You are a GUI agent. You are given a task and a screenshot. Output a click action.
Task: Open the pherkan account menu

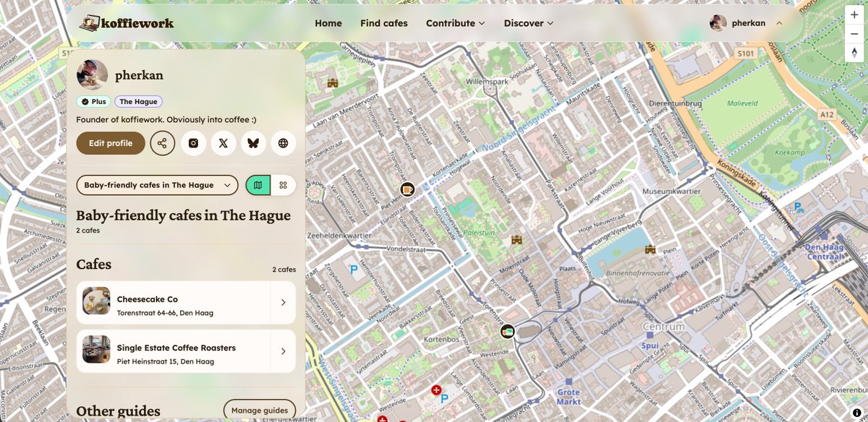click(746, 23)
